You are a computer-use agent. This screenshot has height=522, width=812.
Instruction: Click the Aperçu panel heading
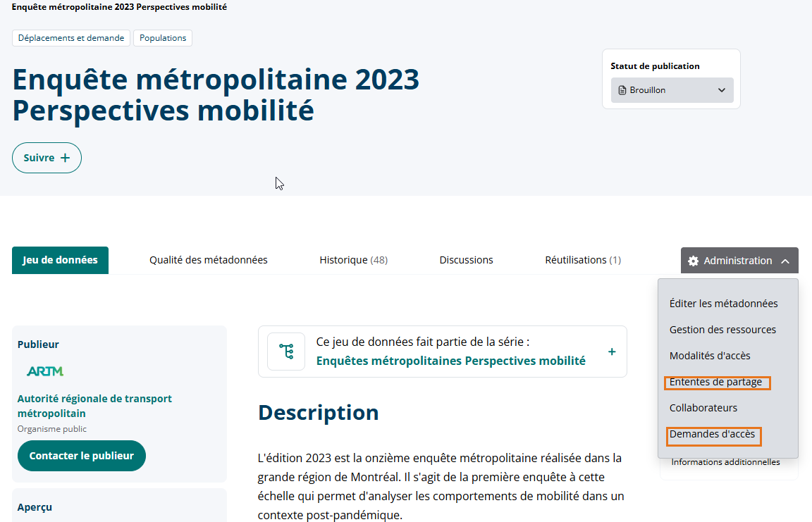pyautogui.click(x=35, y=507)
